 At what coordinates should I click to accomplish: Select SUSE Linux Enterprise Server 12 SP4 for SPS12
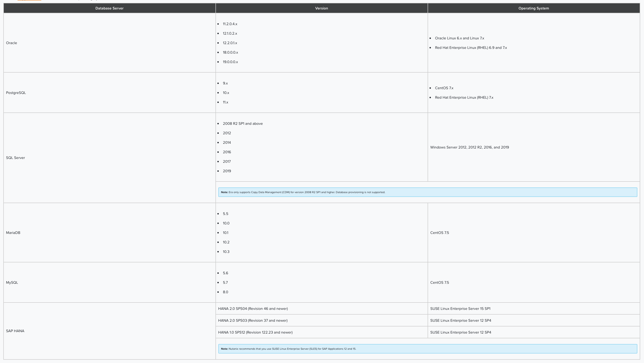[461, 332]
